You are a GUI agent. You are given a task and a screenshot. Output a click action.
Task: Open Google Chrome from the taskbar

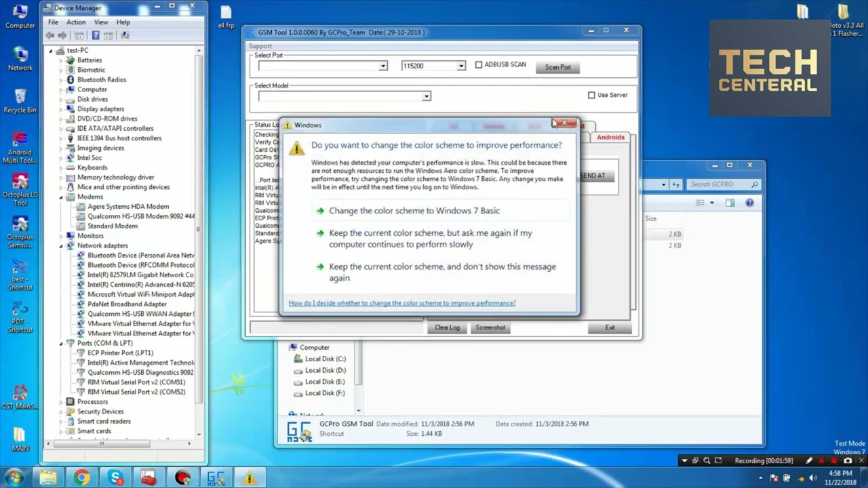pos(82,478)
